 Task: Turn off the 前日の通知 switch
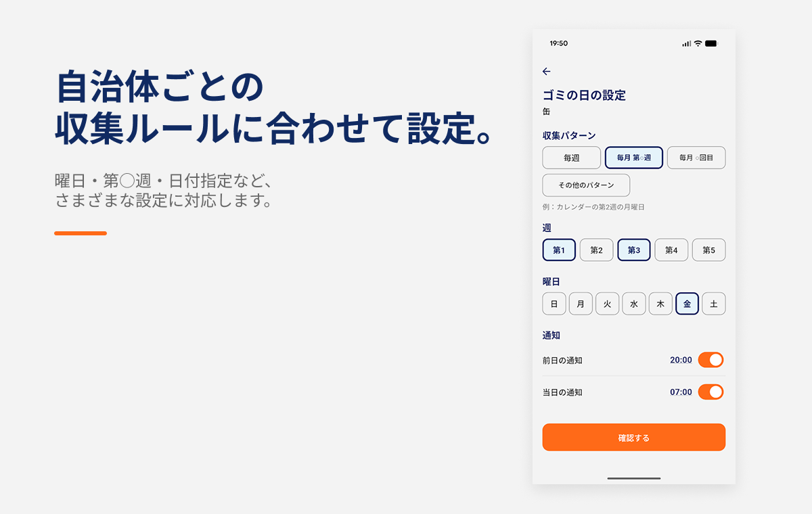click(x=711, y=360)
